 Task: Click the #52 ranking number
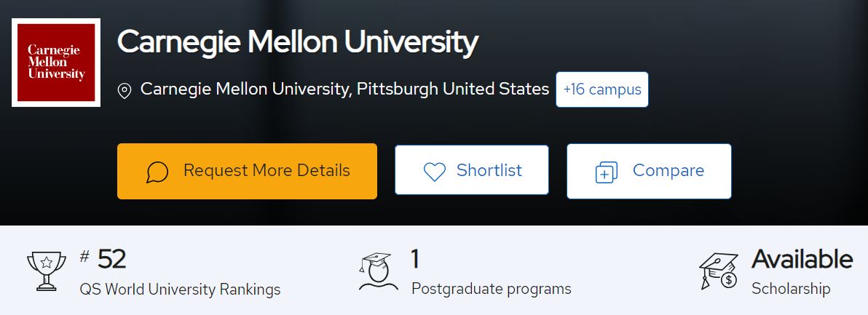[103, 259]
